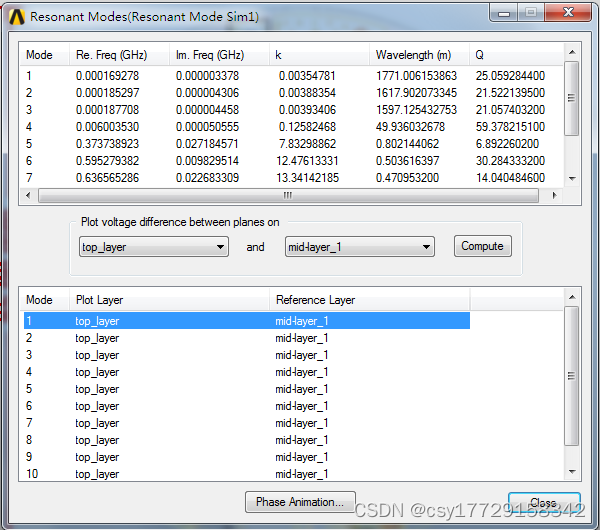
Task: Select the row with frequency 0.595279382
Action: pos(291,161)
